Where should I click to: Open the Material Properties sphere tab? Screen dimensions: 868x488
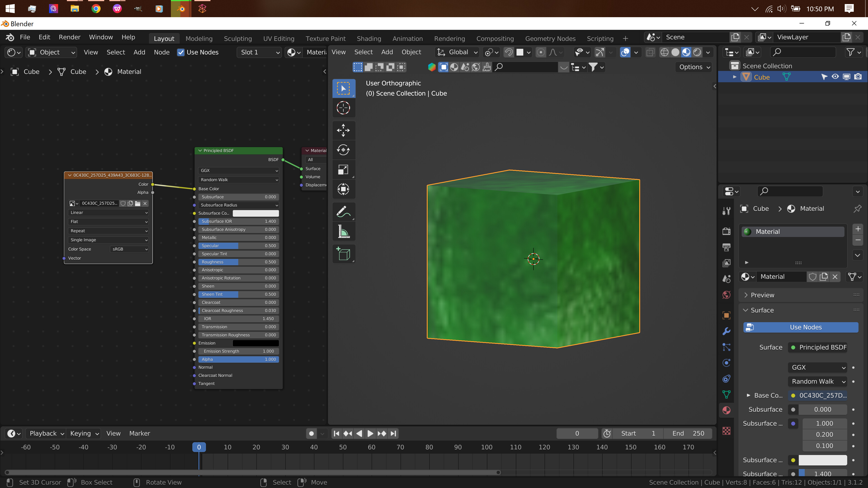coord(726,410)
